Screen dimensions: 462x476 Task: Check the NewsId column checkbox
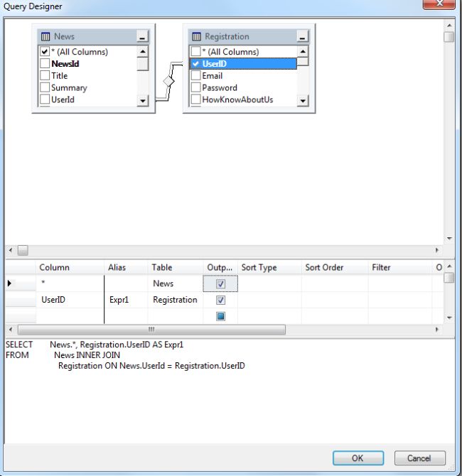coord(45,63)
